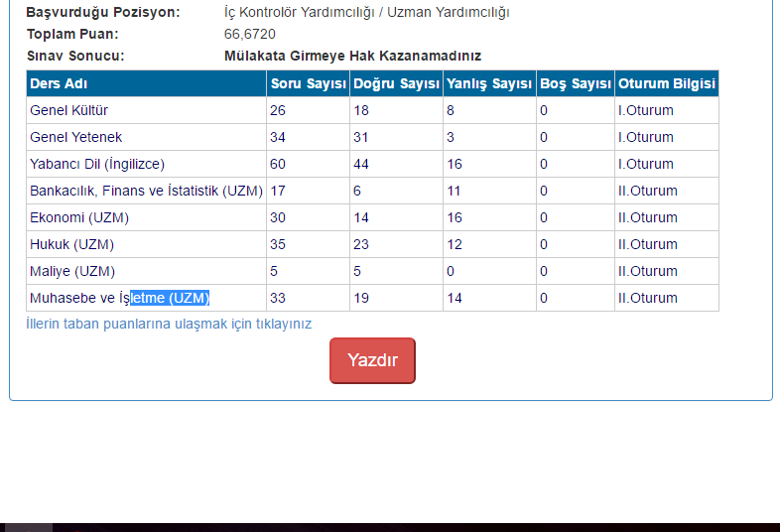Select the Ders Adı column header
This screenshot has height=532, width=780.
pos(146,83)
